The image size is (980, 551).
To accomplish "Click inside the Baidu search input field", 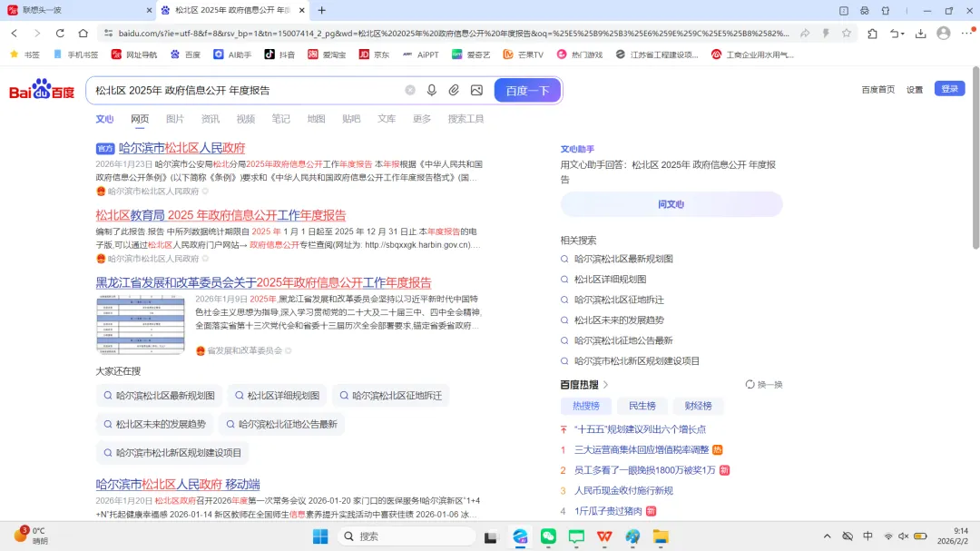I will click(247, 90).
